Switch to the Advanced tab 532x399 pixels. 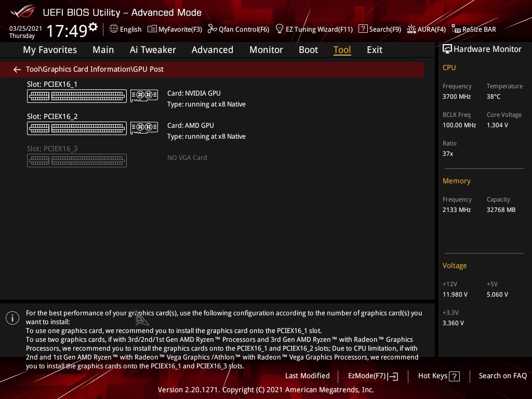(212, 50)
